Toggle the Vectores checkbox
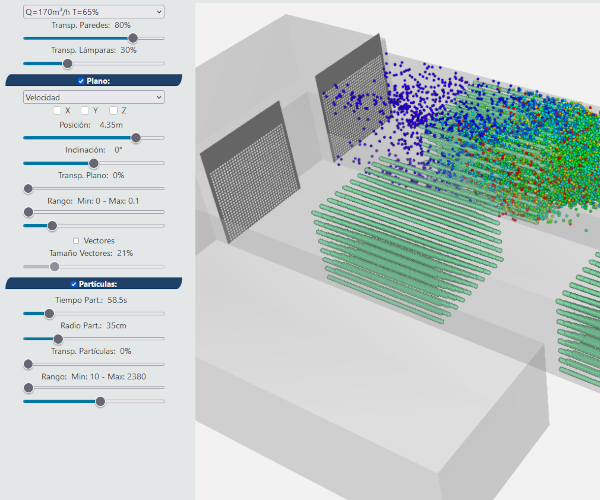The image size is (600, 500). point(77,241)
